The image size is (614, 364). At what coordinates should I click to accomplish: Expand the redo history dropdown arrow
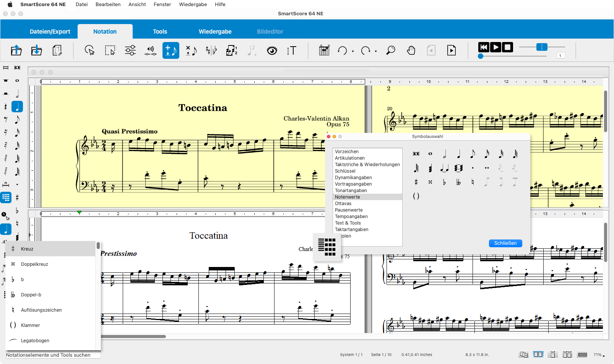tap(376, 51)
